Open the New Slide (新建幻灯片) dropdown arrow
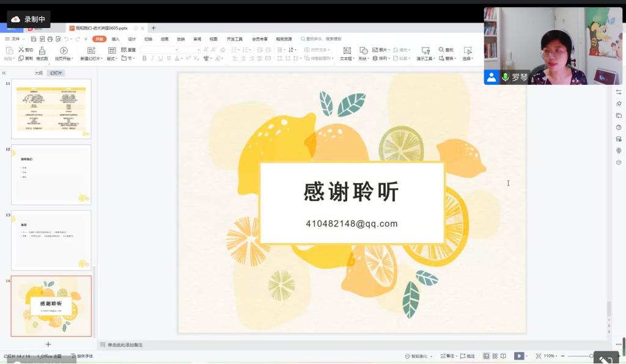This screenshot has height=364, width=626. pyautogui.click(x=101, y=59)
